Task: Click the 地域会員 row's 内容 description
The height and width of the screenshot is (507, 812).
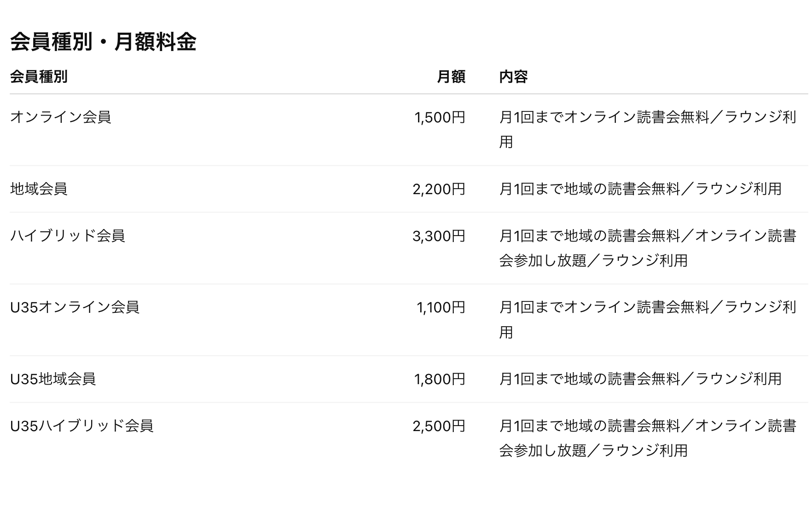Action: pos(640,189)
